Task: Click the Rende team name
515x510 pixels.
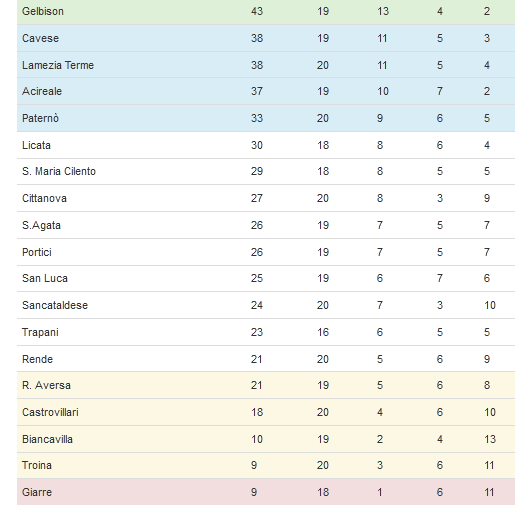Action: pyautogui.click(x=37, y=359)
